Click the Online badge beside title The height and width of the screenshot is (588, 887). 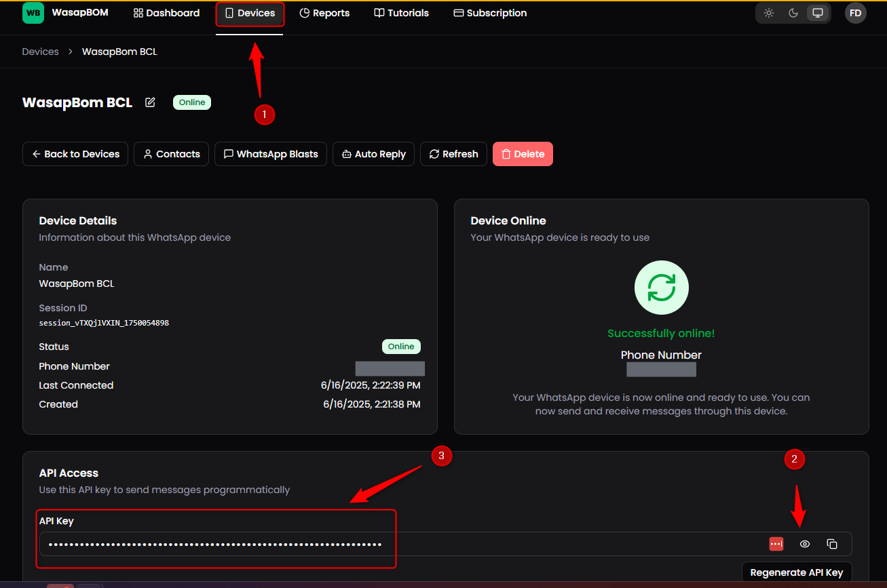tap(192, 102)
